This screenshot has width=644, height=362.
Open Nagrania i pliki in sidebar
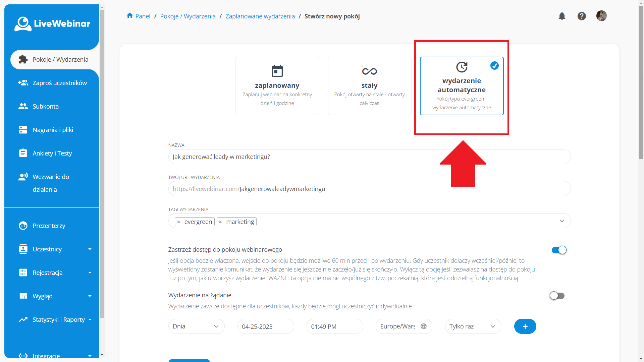pyautogui.click(x=53, y=130)
